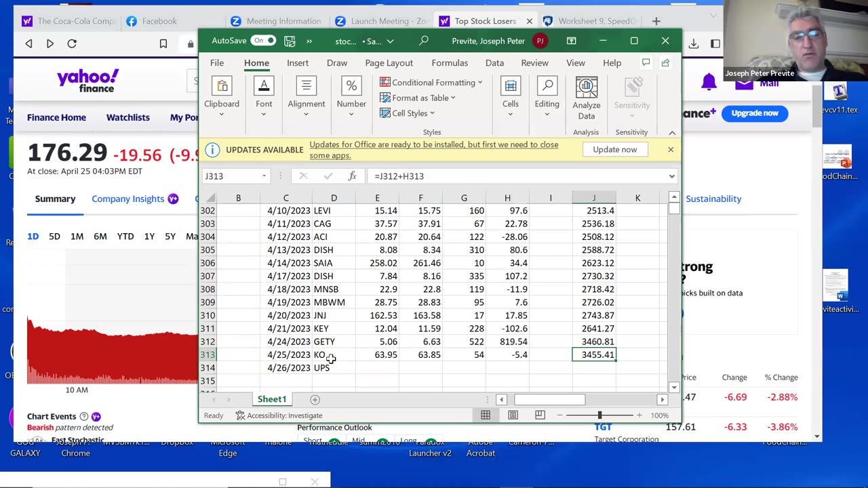Open Adobe Acrobat desktop shortcut
Image resolution: width=868 pixels, height=488 pixels.
pyautogui.click(x=481, y=448)
